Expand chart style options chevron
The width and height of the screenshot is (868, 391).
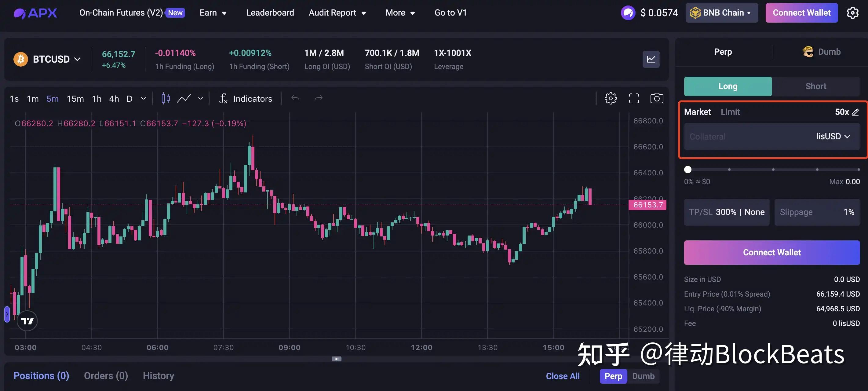(200, 98)
